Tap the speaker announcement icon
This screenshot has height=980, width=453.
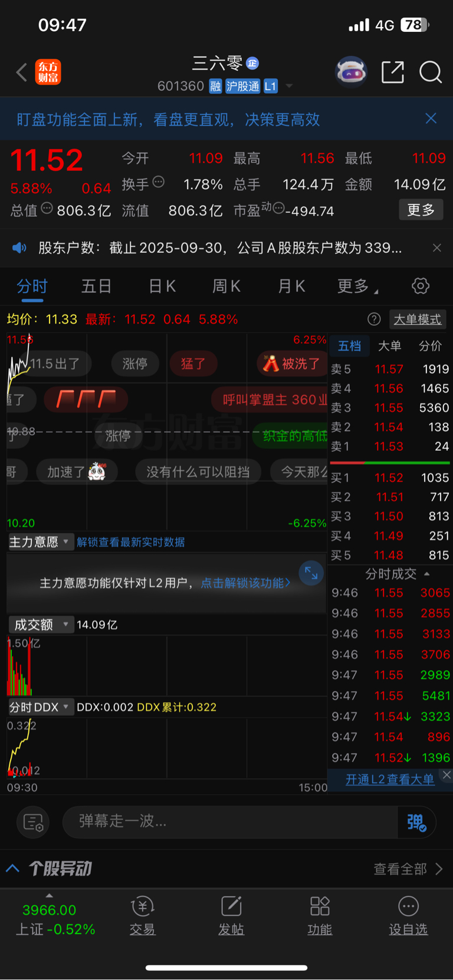point(19,248)
